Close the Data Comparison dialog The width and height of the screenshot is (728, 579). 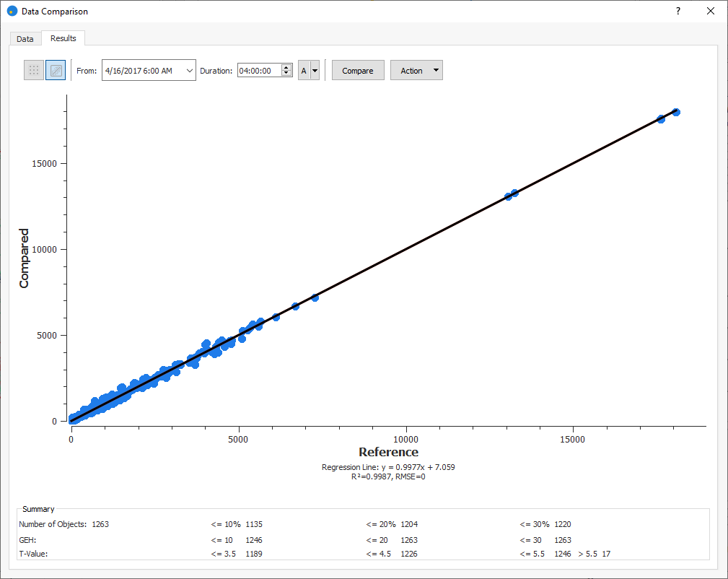pos(711,12)
